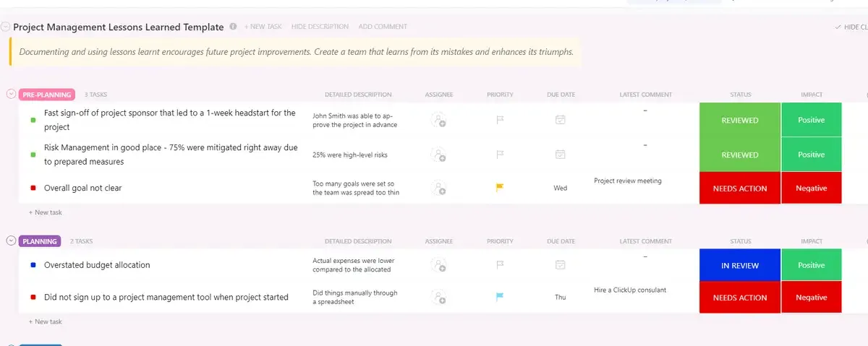The width and height of the screenshot is (868, 346).
Task: Click + New task under PRE-PLANNING group
Action: pos(46,212)
